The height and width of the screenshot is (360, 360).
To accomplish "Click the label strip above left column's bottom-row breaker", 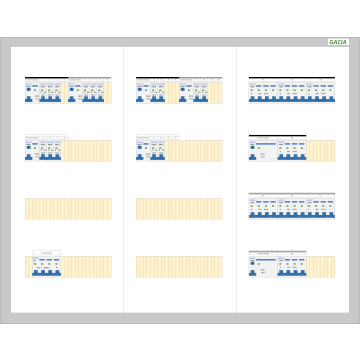I will click(47, 253).
